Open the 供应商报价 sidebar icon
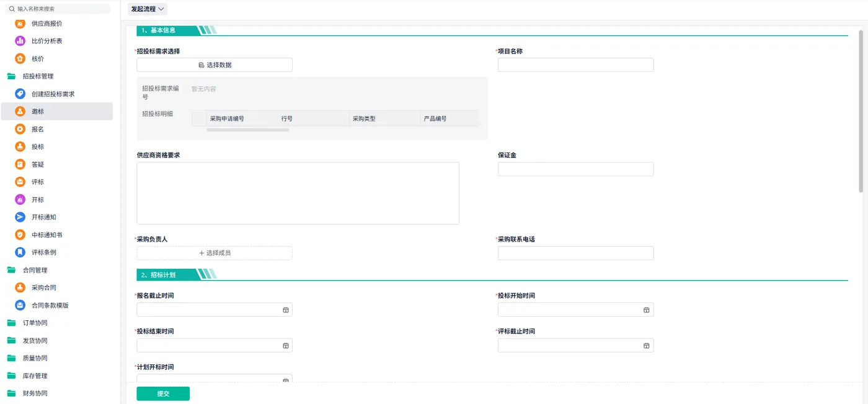The width and height of the screenshot is (868, 404). pyautogui.click(x=20, y=24)
